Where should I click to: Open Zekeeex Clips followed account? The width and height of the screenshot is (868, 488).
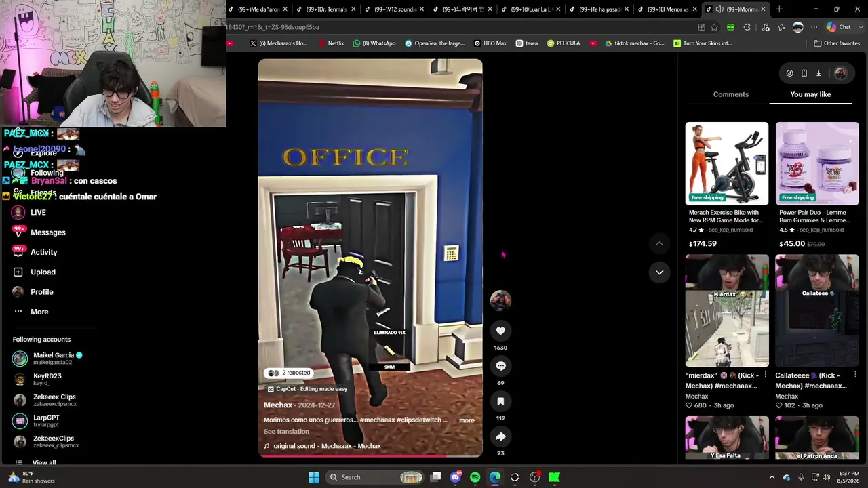click(x=45, y=400)
